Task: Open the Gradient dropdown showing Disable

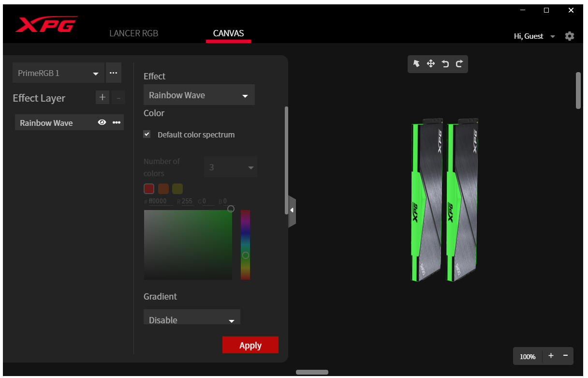Action: [192, 318]
